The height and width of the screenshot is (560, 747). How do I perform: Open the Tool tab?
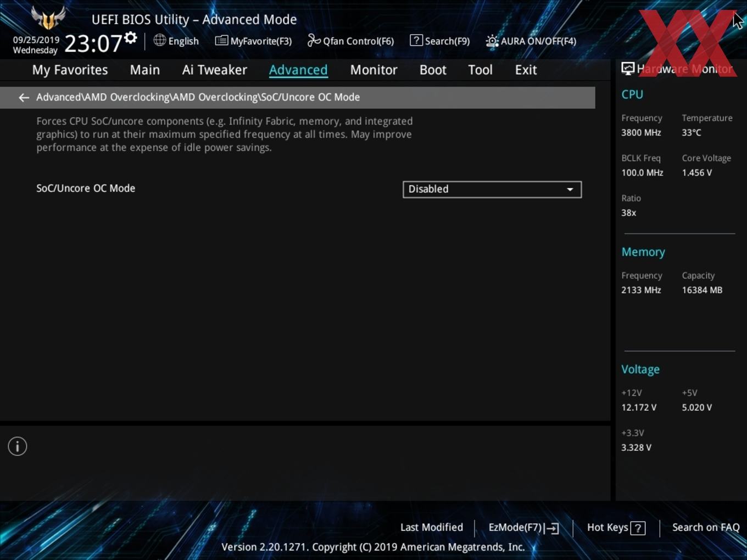pyautogui.click(x=480, y=70)
